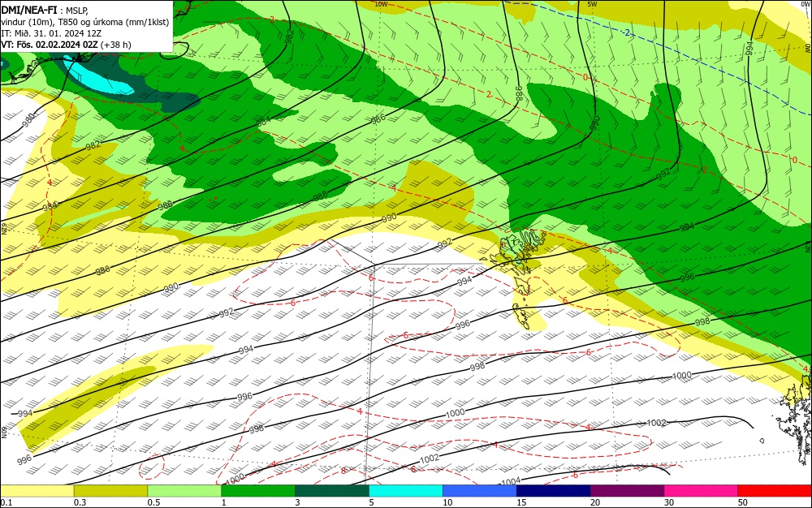The image size is (812, 508).
Task: Click the 5W longitude label
Action: click(593, 4)
